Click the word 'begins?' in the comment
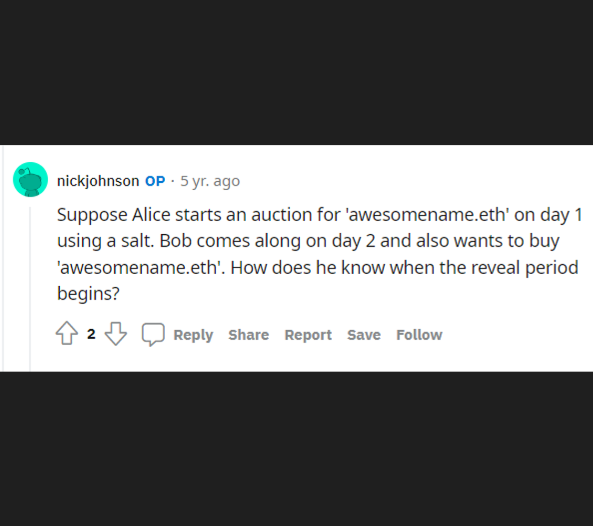 pos(88,293)
